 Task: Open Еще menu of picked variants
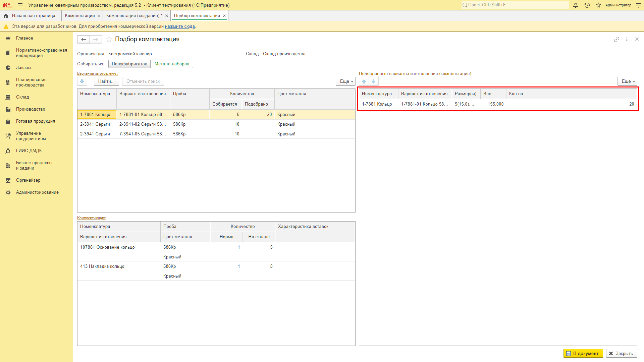coord(628,81)
